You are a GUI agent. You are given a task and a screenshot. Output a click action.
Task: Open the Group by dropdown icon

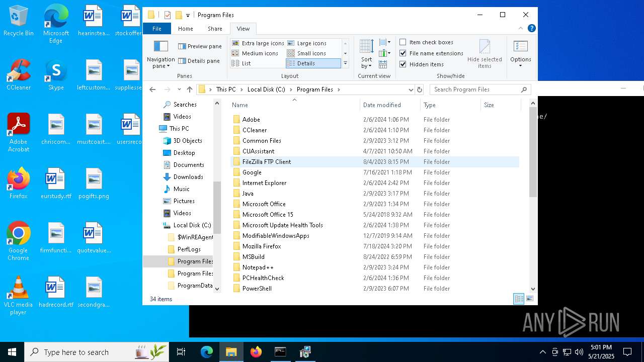coord(385,43)
